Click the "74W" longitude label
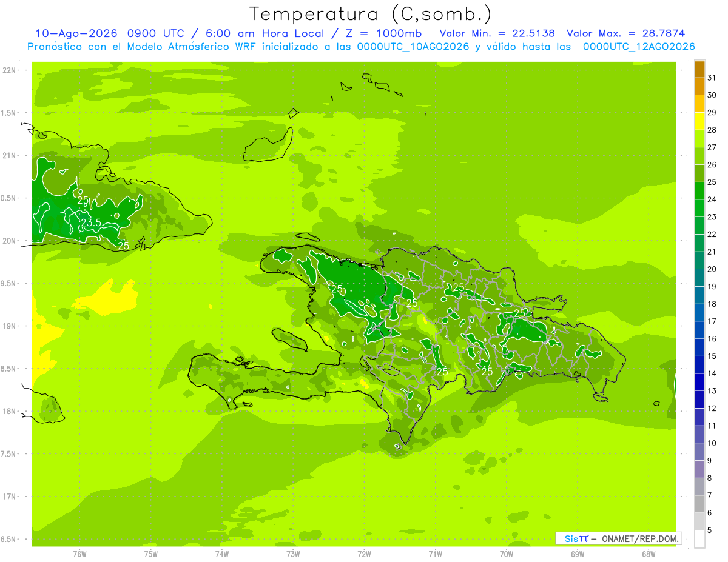The width and height of the screenshot is (728, 562). tap(222, 554)
